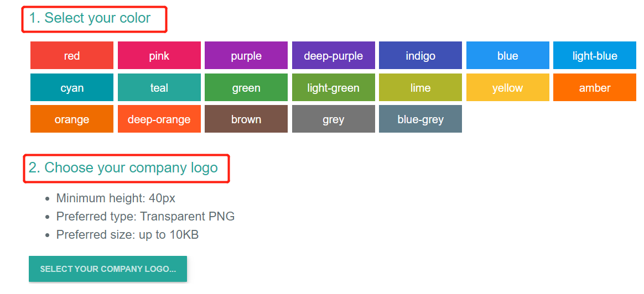Pick the purple color swatch
The height and width of the screenshot is (294, 644).
pyautogui.click(x=246, y=55)
